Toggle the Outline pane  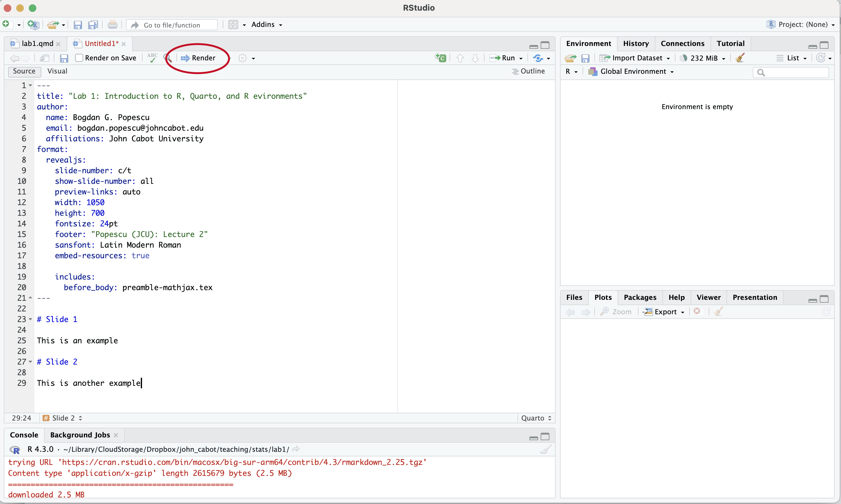[x=528, y=71]
